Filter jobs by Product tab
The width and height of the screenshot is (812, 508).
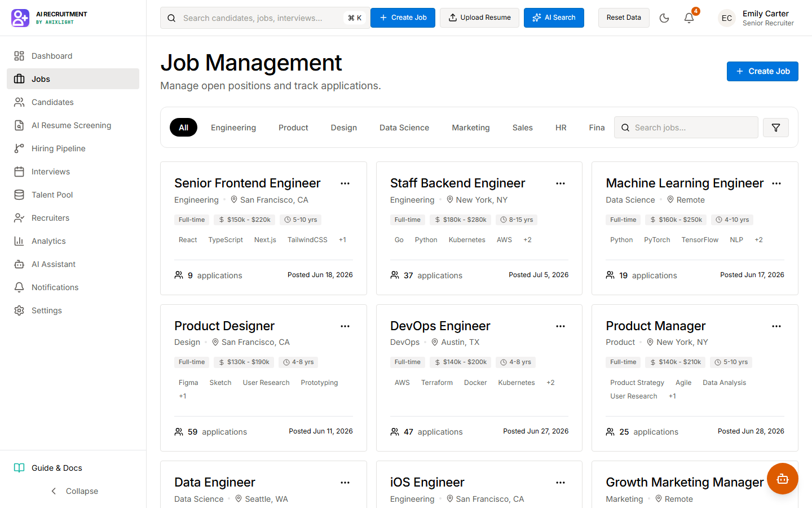click(293, 128)
